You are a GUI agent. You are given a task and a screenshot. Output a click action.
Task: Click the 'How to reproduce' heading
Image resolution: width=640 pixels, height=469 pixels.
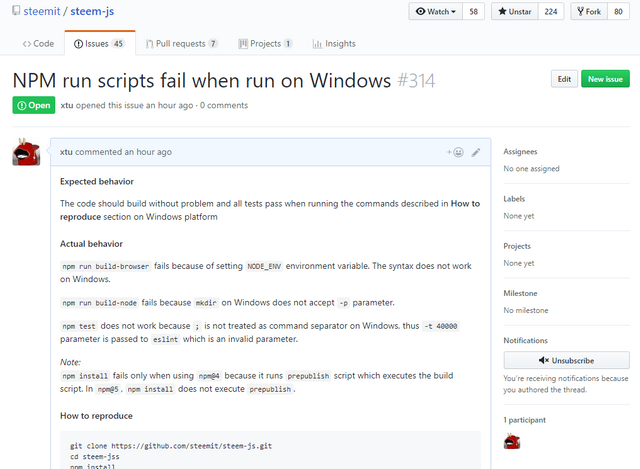click(96, 416)
